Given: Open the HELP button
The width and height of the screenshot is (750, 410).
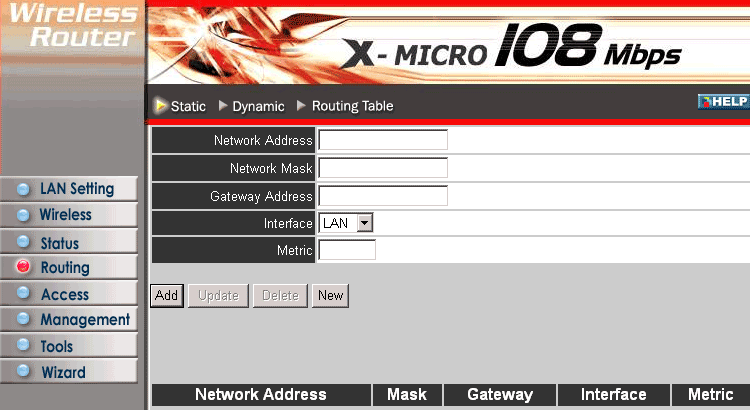Looking at the screenshot, I should [x=723, y=101].
